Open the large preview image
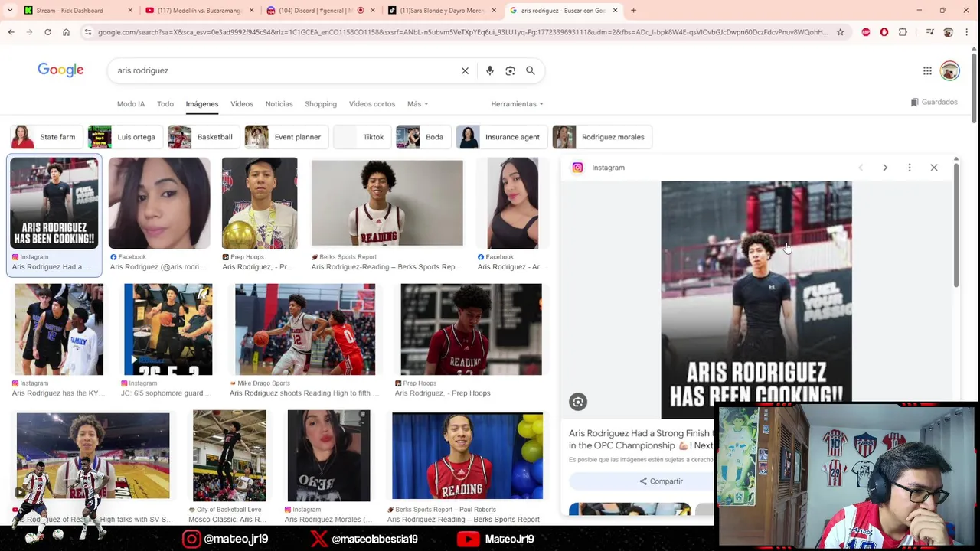 756,298
